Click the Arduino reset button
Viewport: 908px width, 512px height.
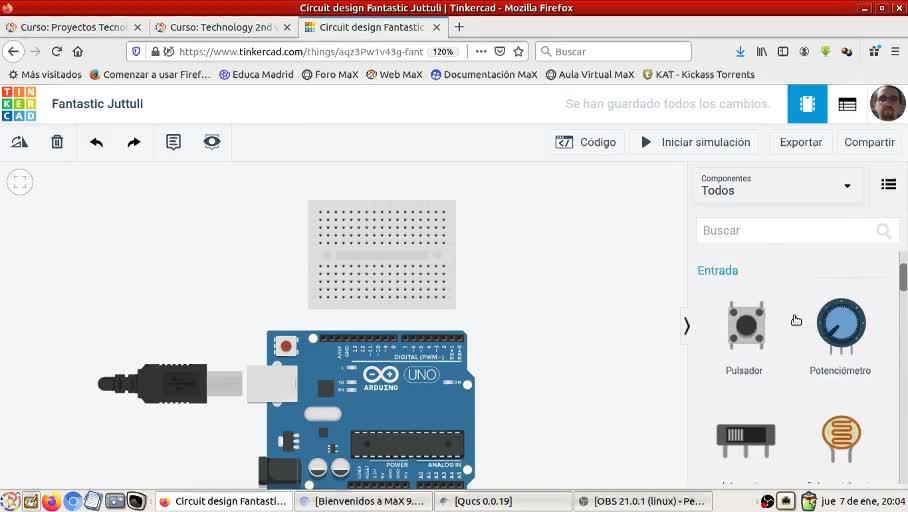285,346
